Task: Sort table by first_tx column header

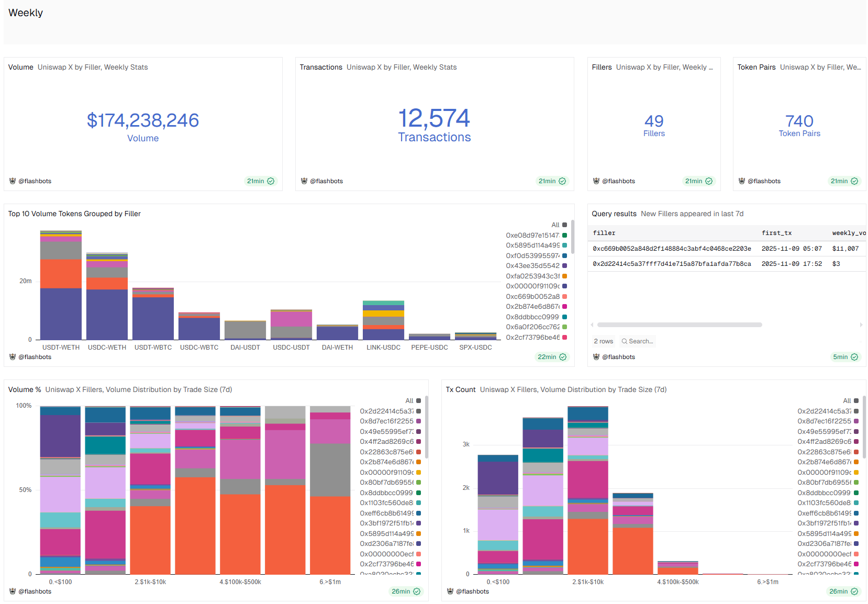Action: coord(776,233)
